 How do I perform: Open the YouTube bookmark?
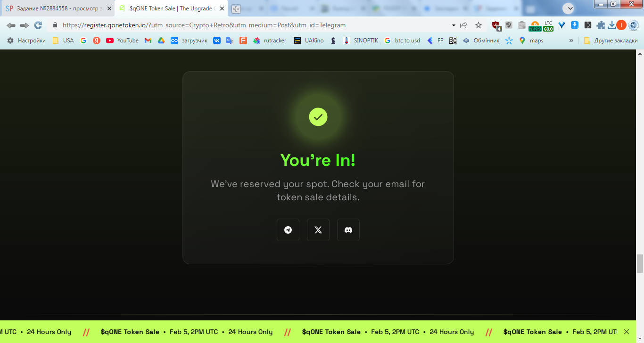click(122, 41)
